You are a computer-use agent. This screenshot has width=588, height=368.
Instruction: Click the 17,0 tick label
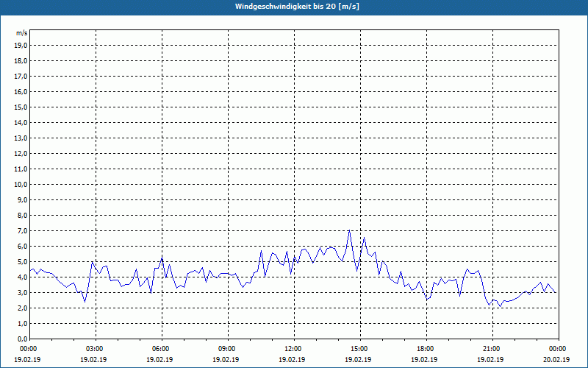point(21,77)
